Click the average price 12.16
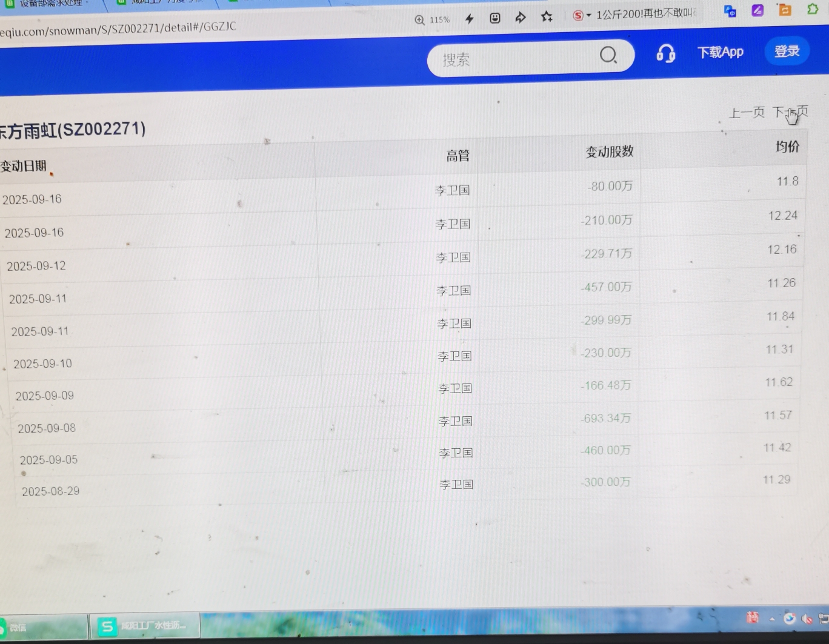This screenshot has width=829, height=644. (782, 250)
